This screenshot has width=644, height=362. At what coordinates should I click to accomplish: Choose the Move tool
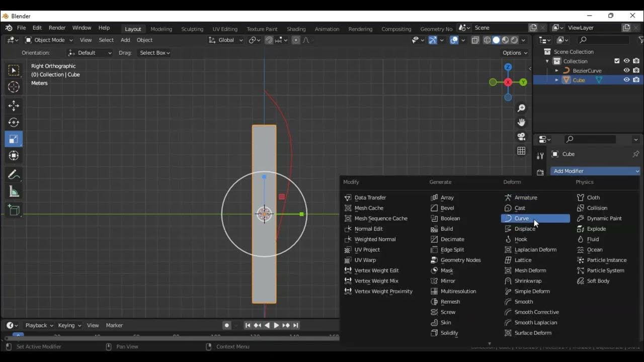14,106
